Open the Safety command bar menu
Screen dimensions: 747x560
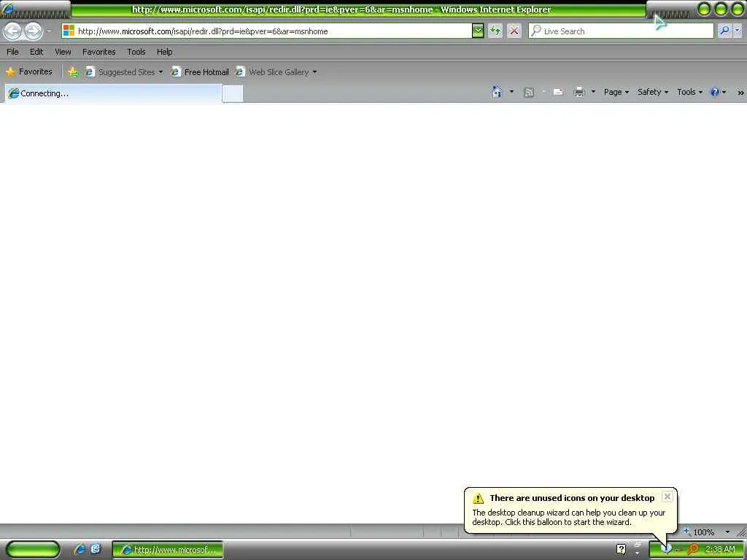653,92
